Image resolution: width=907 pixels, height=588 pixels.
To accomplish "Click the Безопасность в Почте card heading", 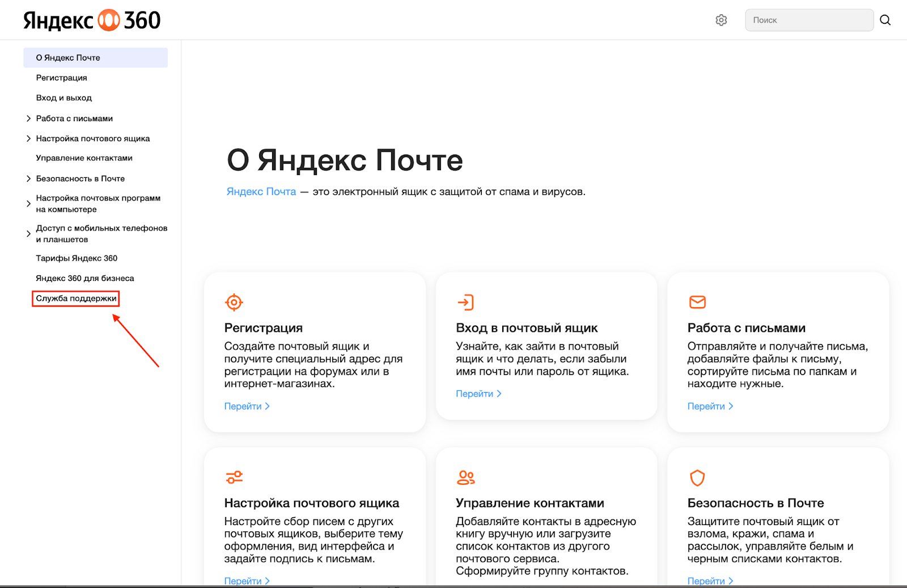I will pyautogui.click(x=756, y=503).
